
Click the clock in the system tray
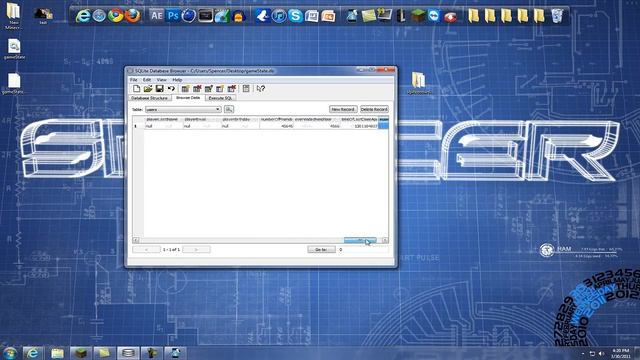click(x=621, y=353)
